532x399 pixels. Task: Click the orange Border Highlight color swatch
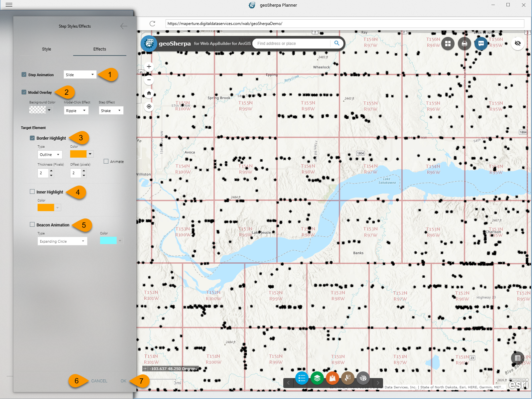pyautogui.click(x=78, y=154)
